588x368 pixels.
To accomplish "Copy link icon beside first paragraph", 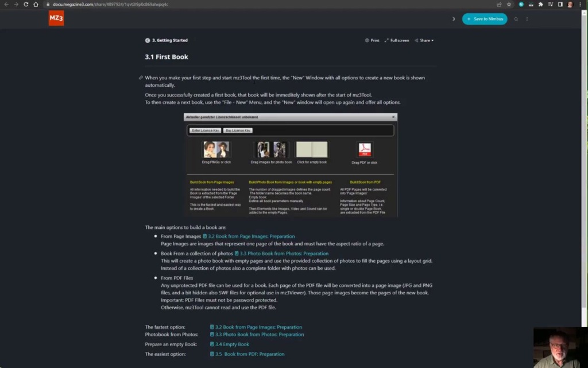I will click(141, 78).
